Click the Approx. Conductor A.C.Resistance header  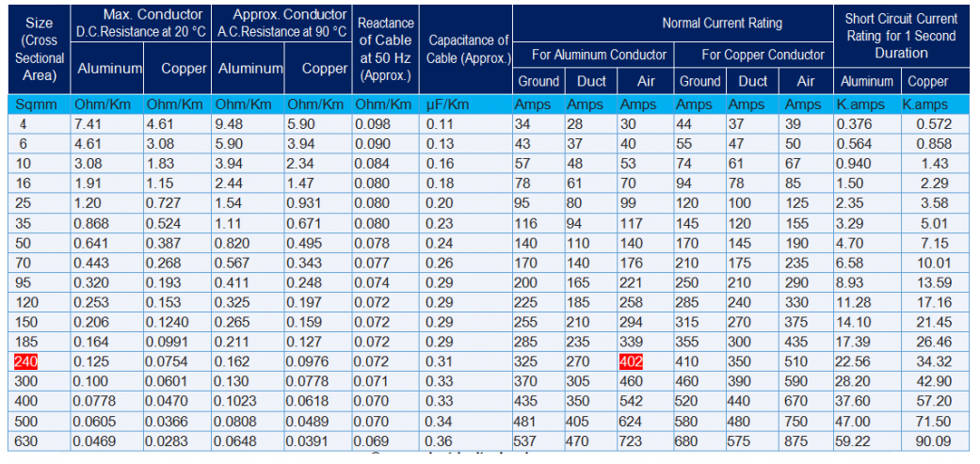281,22
